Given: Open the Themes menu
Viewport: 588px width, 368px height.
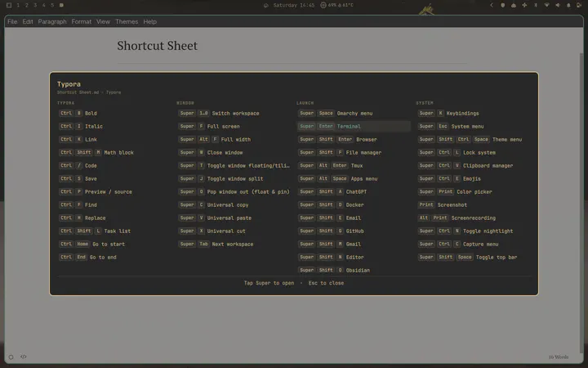Looking at the screenshot, I should (x=127, y=22).
